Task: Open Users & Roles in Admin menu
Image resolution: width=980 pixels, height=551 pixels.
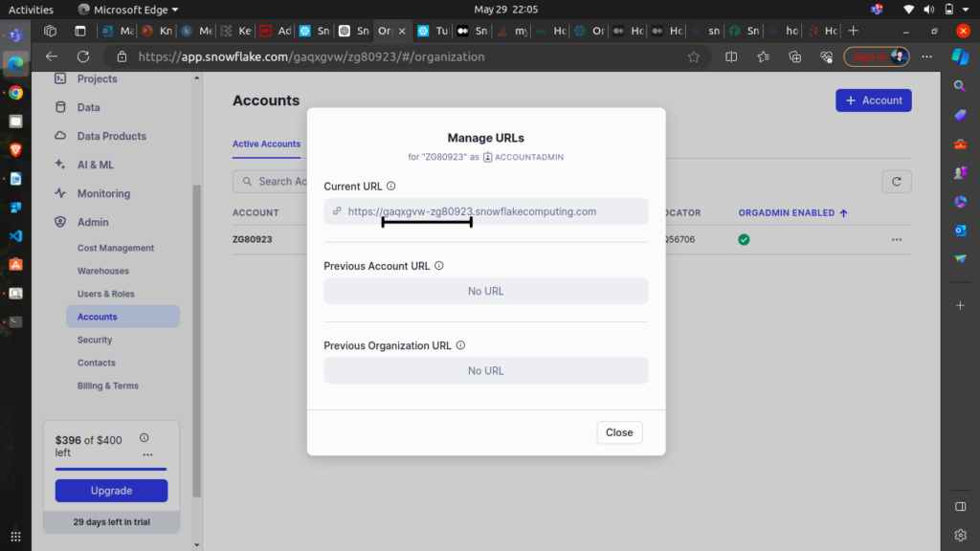Action: (x=105, y=294)
